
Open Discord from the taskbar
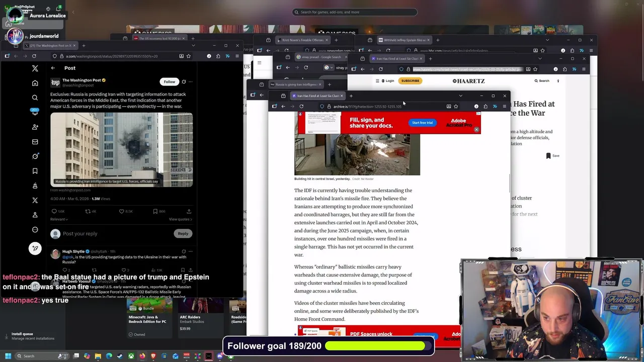click(220, 356)
